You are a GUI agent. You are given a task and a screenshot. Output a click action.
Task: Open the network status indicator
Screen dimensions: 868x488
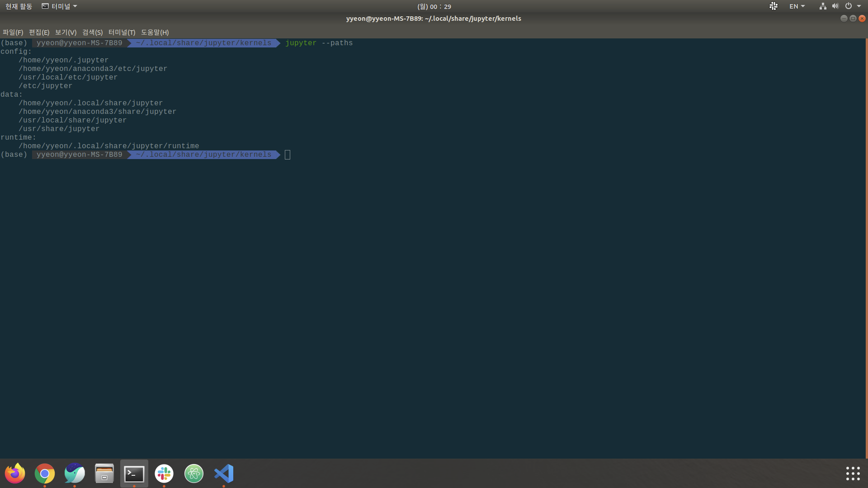(x=823, y=6)
